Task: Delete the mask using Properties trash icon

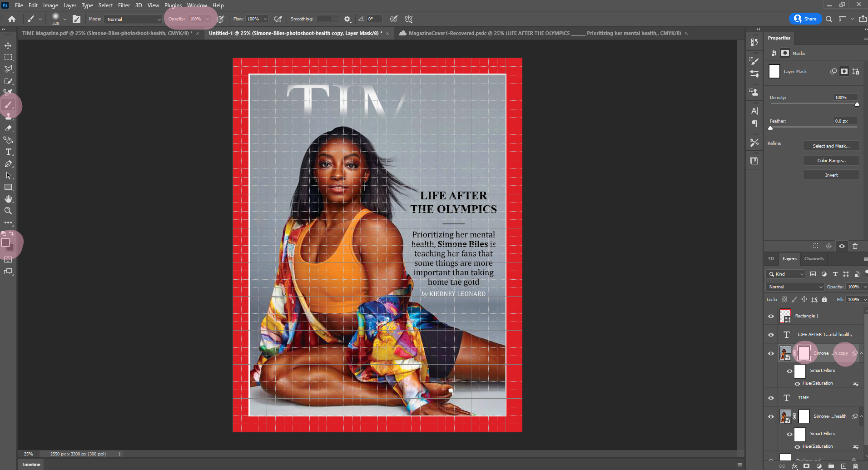Action: tap(855, 246)
